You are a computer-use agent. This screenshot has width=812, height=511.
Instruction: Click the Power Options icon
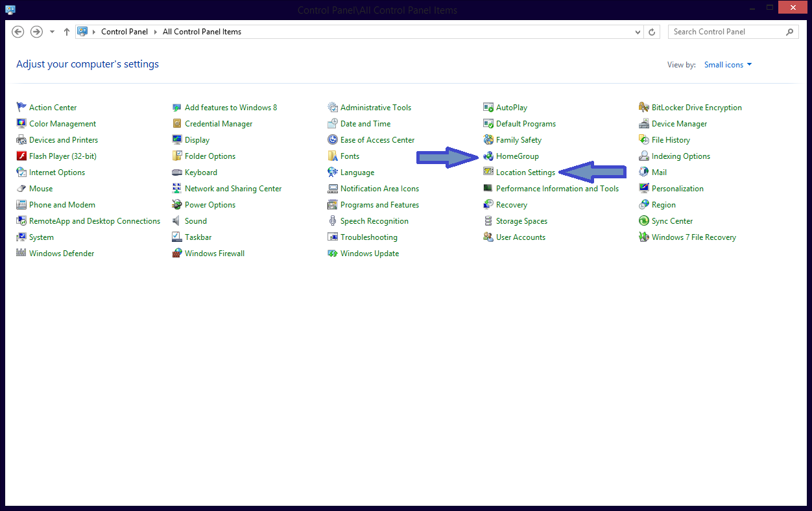[177, 205]
